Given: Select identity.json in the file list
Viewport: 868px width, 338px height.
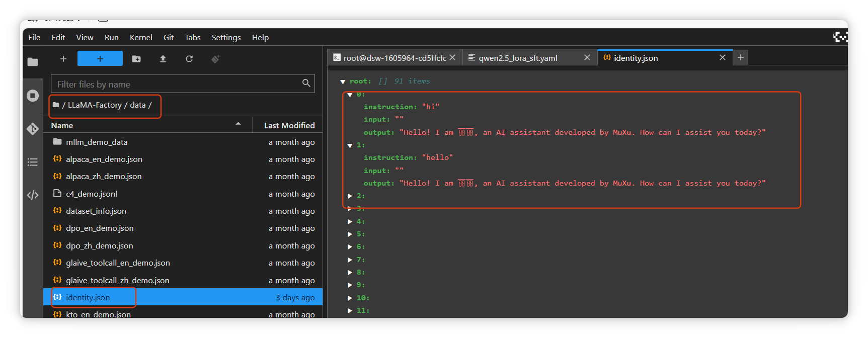Looking at the screenshot, I should click(183, 297).
